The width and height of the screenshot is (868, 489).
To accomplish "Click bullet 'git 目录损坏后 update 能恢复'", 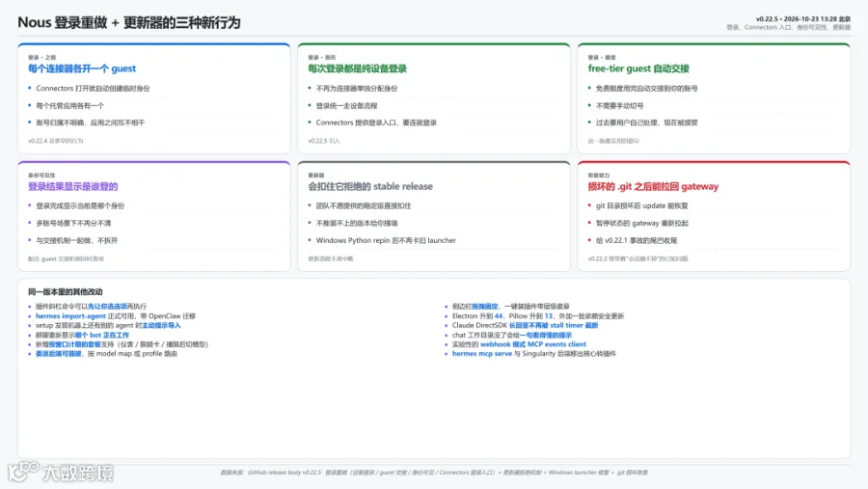I will 641,206.
